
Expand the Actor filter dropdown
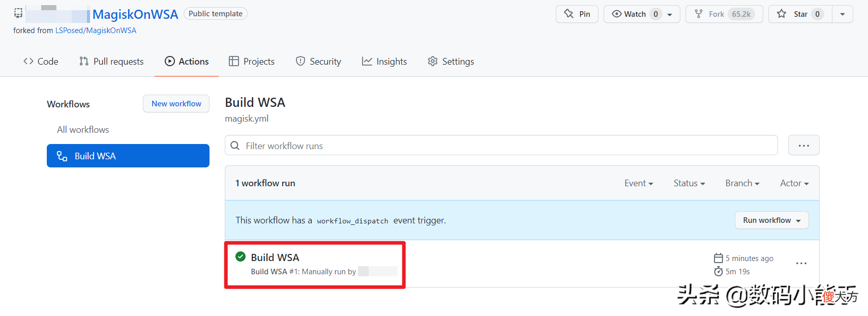pyautogui.click(x=794, y=183)
